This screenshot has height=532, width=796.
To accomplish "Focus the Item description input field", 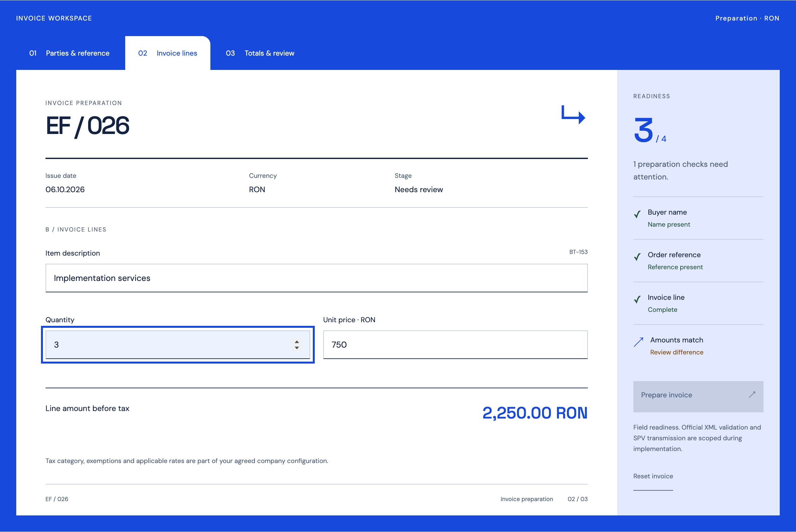I will pos(316,278).
